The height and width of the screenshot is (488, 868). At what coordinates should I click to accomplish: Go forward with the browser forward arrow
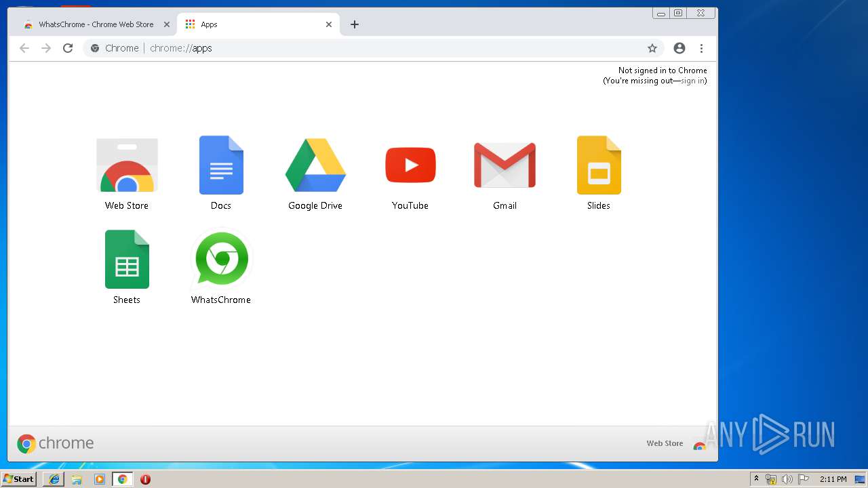coord(46,48)
